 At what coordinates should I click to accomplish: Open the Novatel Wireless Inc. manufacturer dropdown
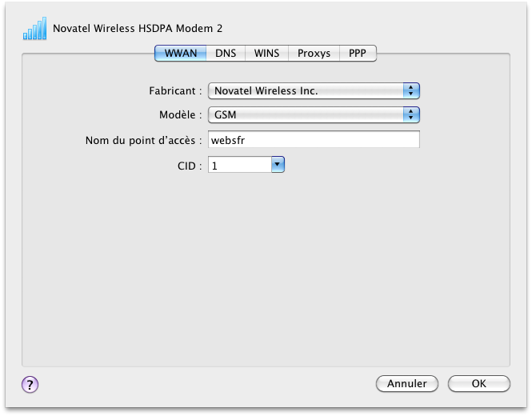point(308,91)
